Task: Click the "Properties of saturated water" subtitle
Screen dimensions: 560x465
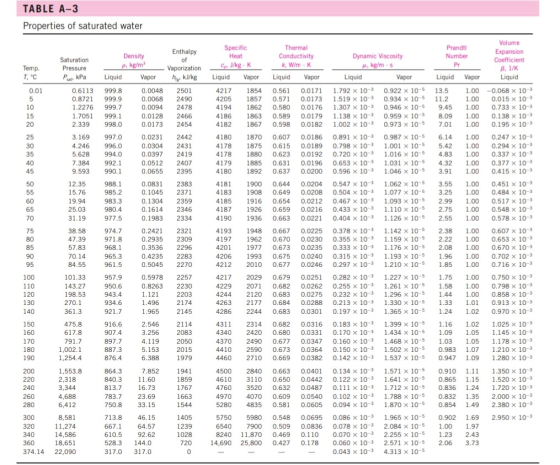Action: [82, 26]
